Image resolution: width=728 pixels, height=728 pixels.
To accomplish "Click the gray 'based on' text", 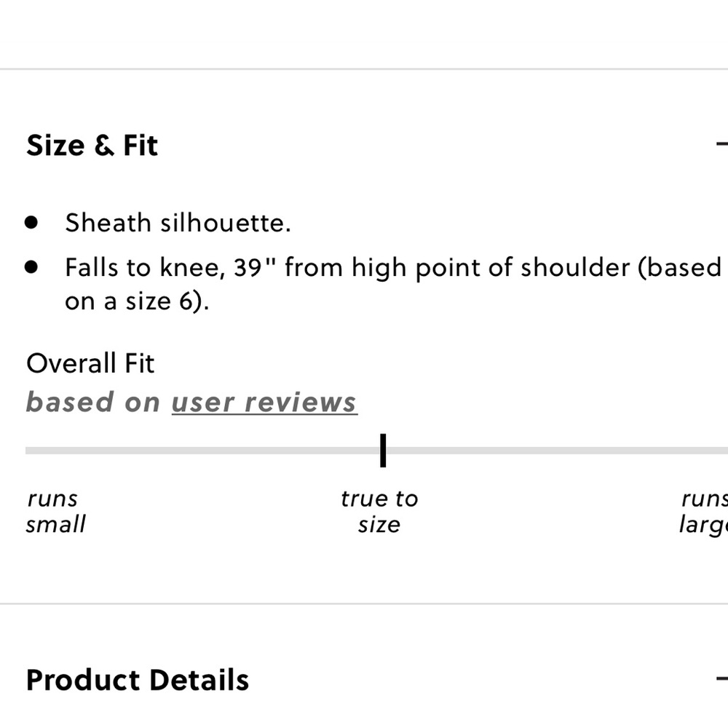I will pyautogui.click(x=93, y=402).
